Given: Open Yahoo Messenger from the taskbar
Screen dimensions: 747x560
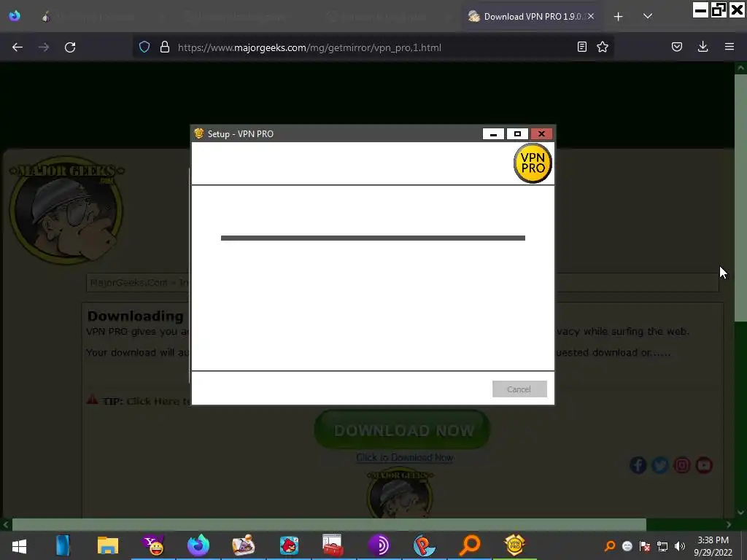Looking at the screenshot, I should (x=153, y=545).
